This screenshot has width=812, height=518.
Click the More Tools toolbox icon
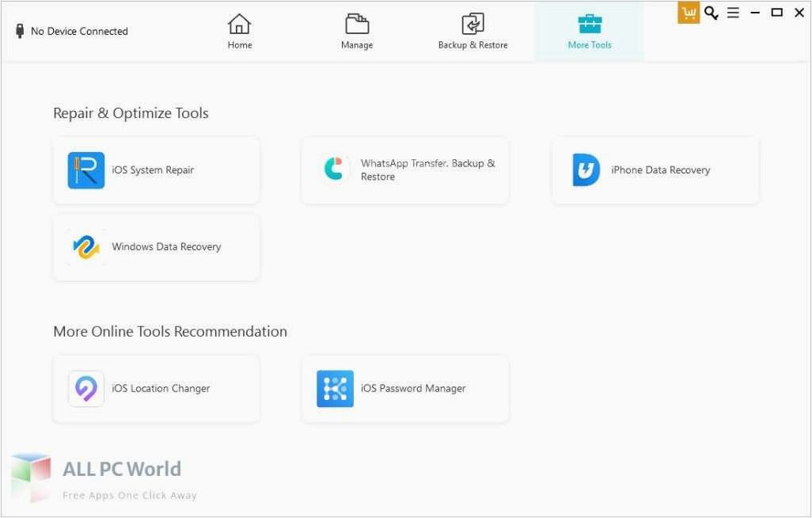590,24
